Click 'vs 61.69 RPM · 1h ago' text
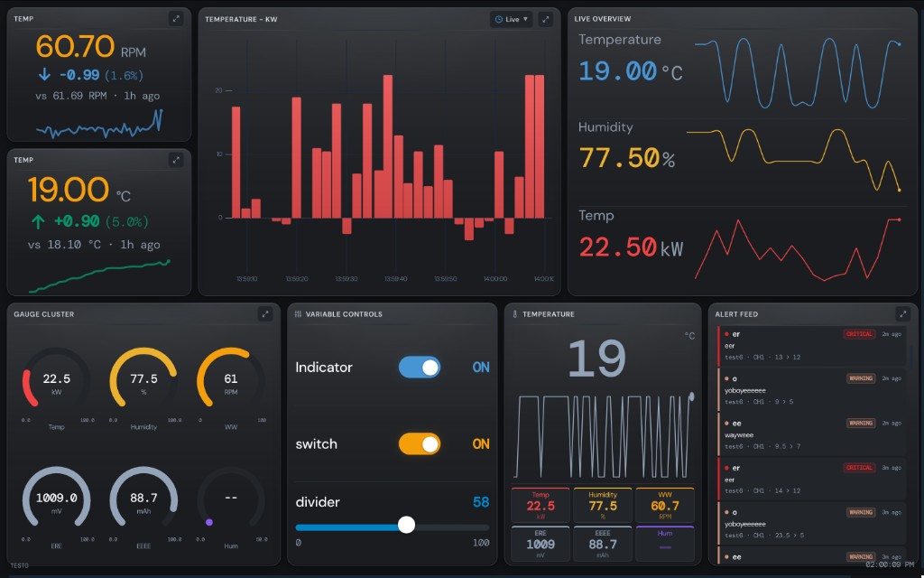This screenshot has width=924, height=578. point(97,96)
